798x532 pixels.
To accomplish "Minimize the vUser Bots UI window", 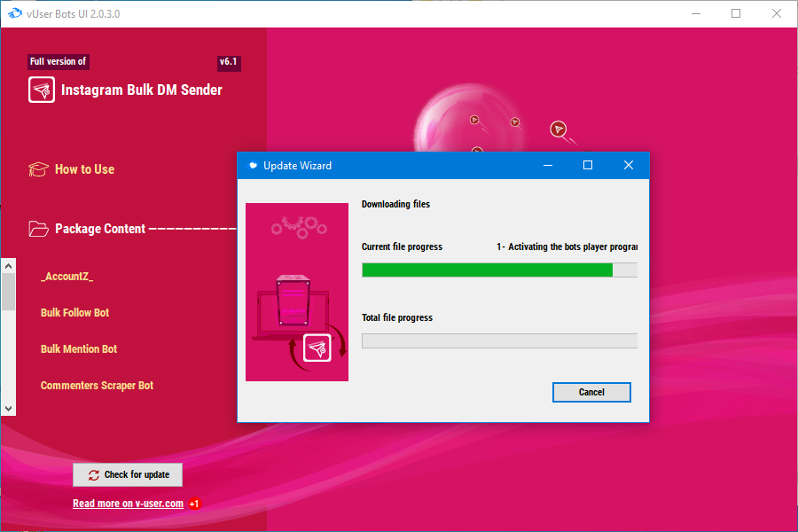I will click(696, 13).
